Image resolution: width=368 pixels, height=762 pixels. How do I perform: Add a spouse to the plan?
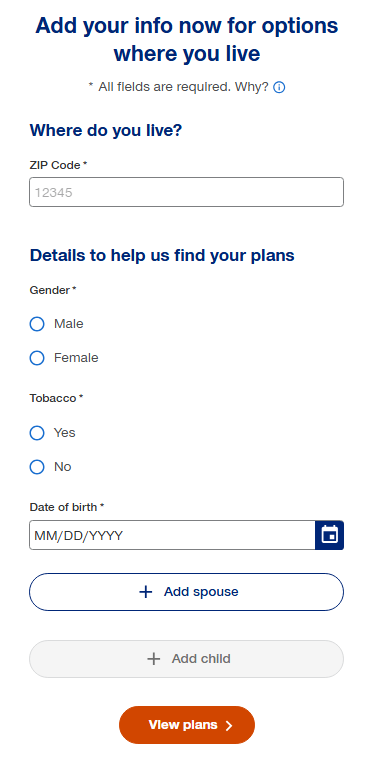pyautogui.click(x=187, y=592)
